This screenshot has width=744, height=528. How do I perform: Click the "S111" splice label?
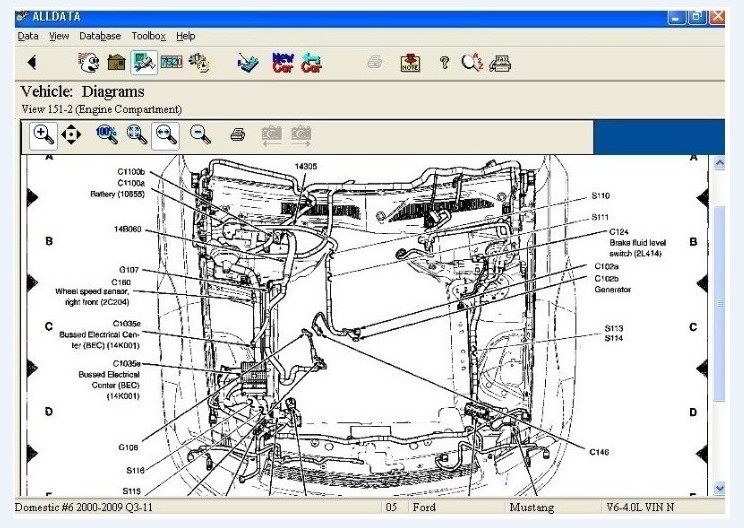pos(600,217)
